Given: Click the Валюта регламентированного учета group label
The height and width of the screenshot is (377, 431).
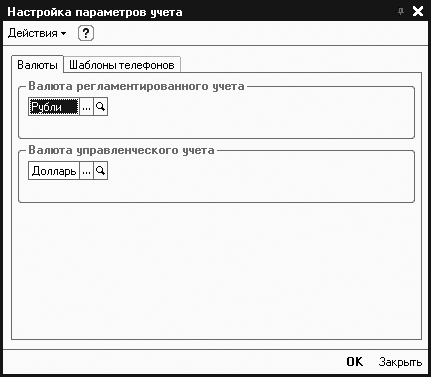Looking at the screenshot, I should click(x=136, y=86).
